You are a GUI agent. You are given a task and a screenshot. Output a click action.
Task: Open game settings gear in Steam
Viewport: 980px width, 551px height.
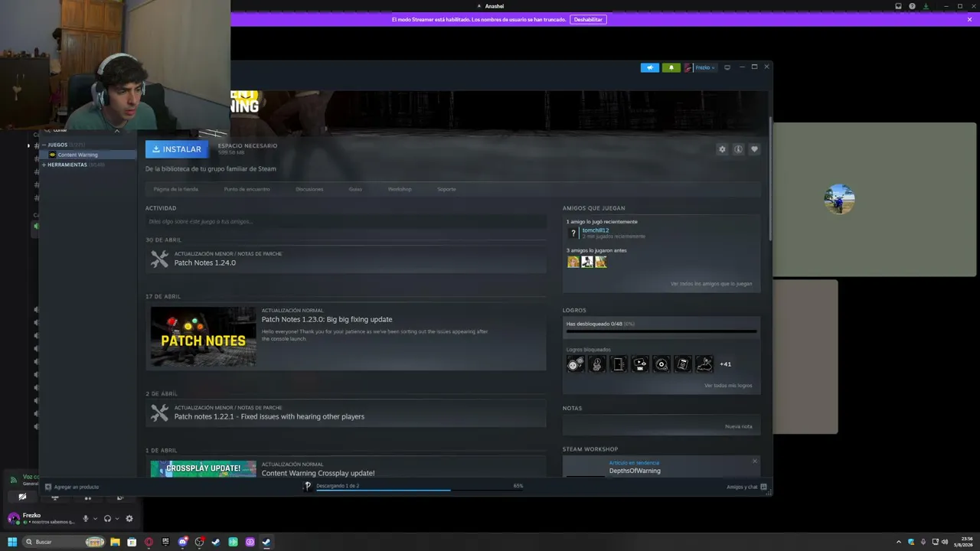pyautogui.click(x=722, y=149)
